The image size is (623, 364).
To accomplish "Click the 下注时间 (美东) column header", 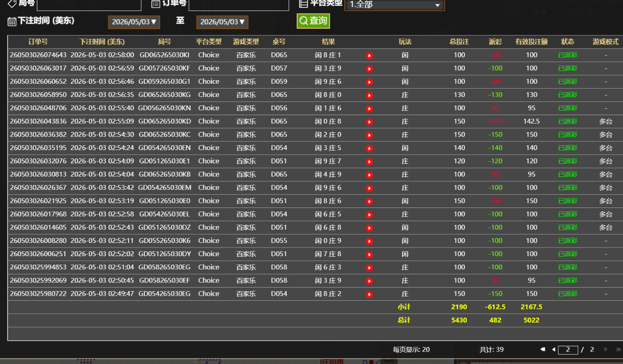I will coord(102,42).
